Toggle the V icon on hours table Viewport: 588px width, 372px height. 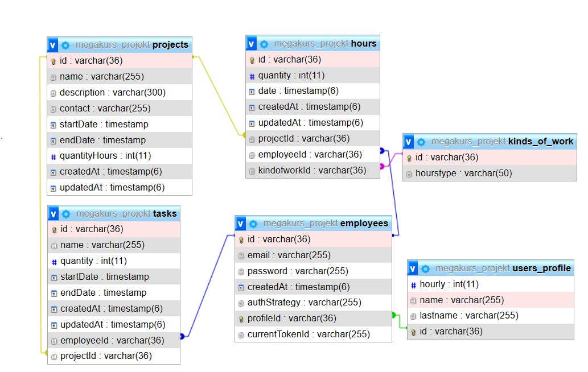tap(250, 43)
